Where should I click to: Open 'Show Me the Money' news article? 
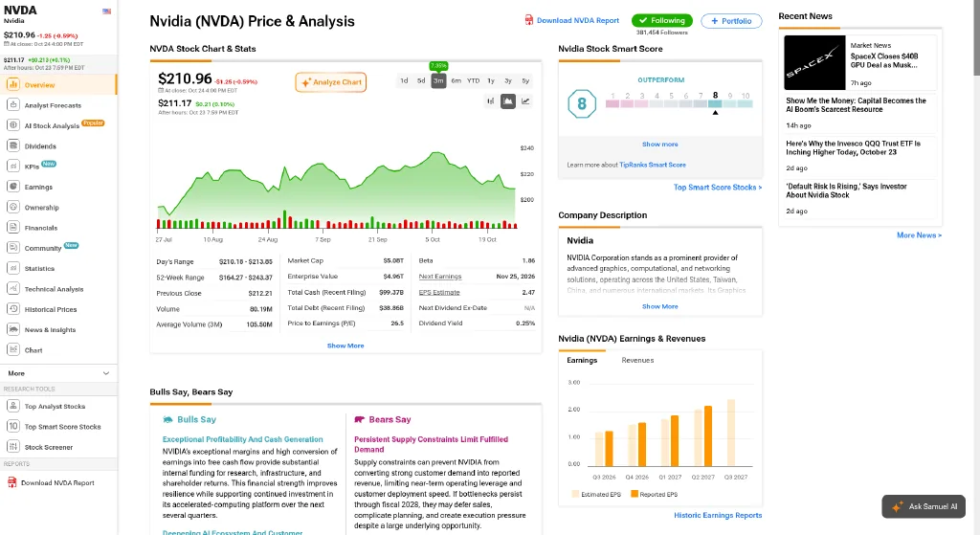pyautogui.click(x=856, y=105)
